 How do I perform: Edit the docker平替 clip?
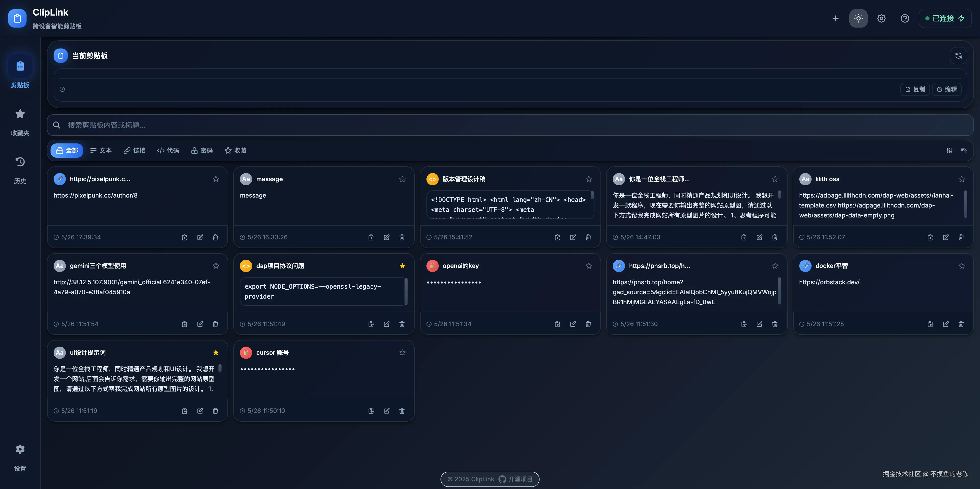point(946,324)
